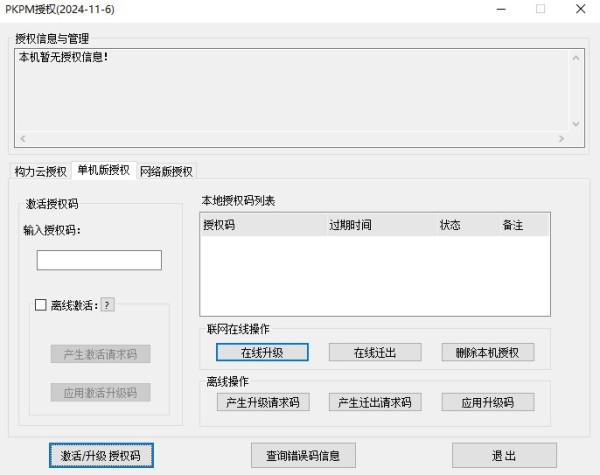Click the up arrow of info box scrollbar
Viewport: 600px width, 475px height.
coord(576,58)
